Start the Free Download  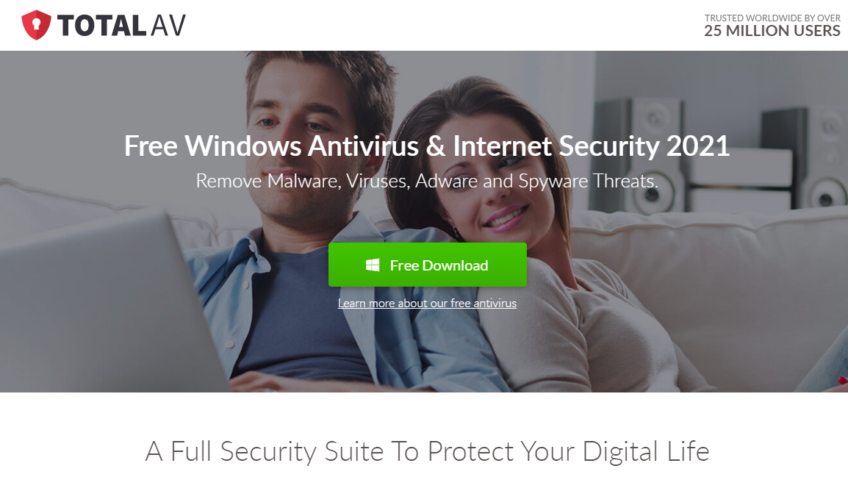tap(427, 264)
